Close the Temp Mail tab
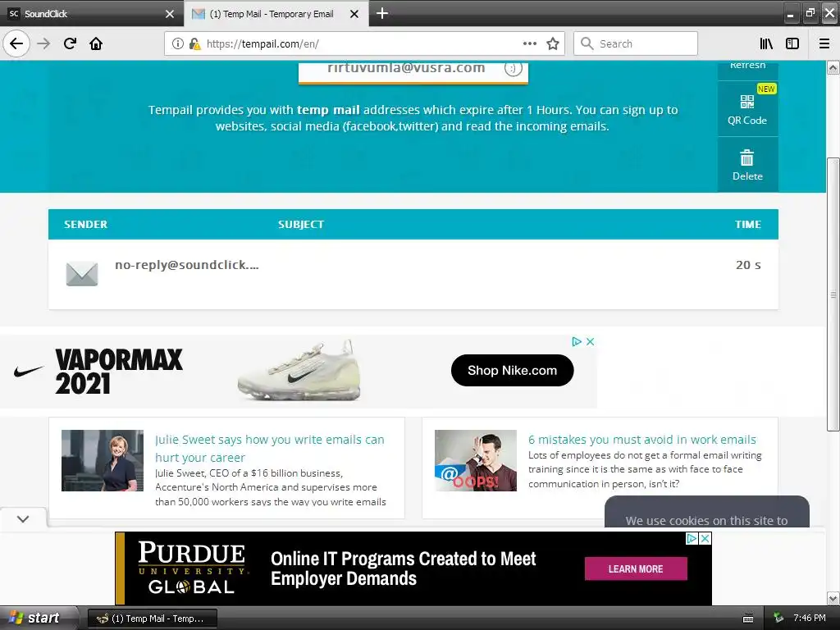This screenshot has height=630, width=840. 354,14
